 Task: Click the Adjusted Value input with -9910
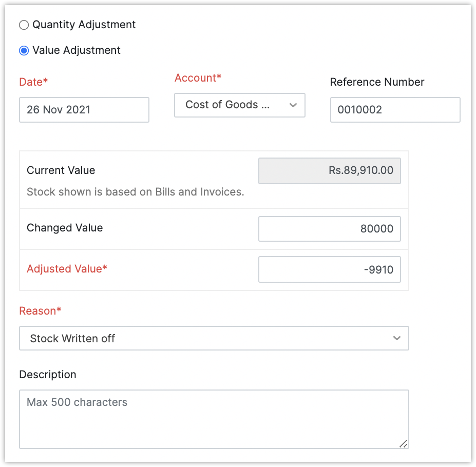point(329,270)
